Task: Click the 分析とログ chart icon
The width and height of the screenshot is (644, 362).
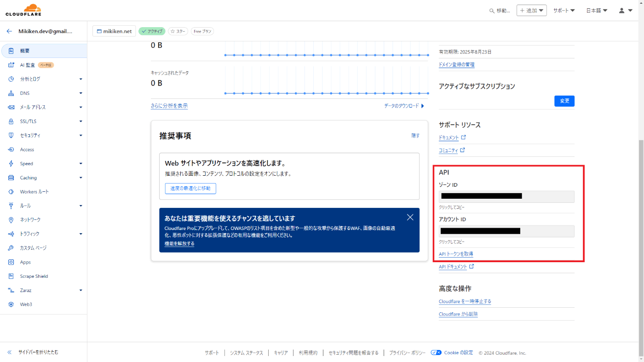Action: (11, 79)
